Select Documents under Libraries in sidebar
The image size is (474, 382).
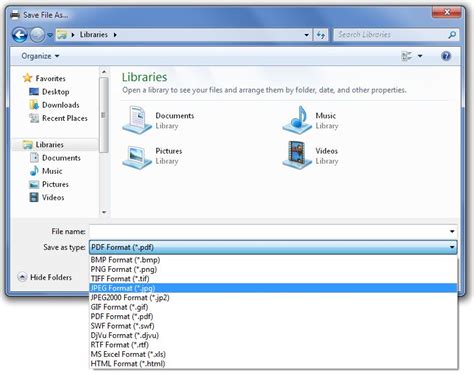tap(55, 158)
